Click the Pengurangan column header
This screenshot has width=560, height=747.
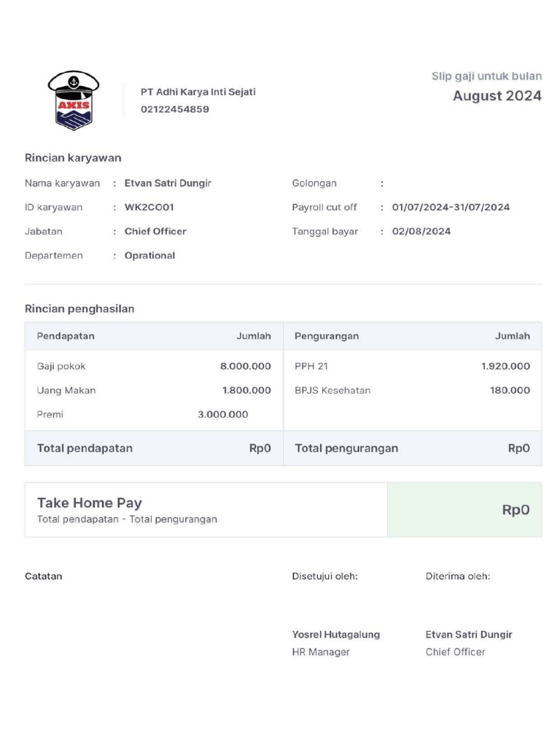tap(327, 336)
